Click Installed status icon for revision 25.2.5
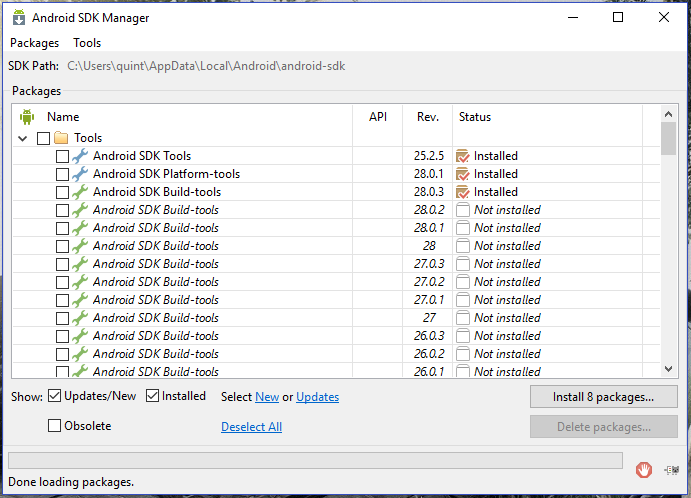 (x=462, y=156)
